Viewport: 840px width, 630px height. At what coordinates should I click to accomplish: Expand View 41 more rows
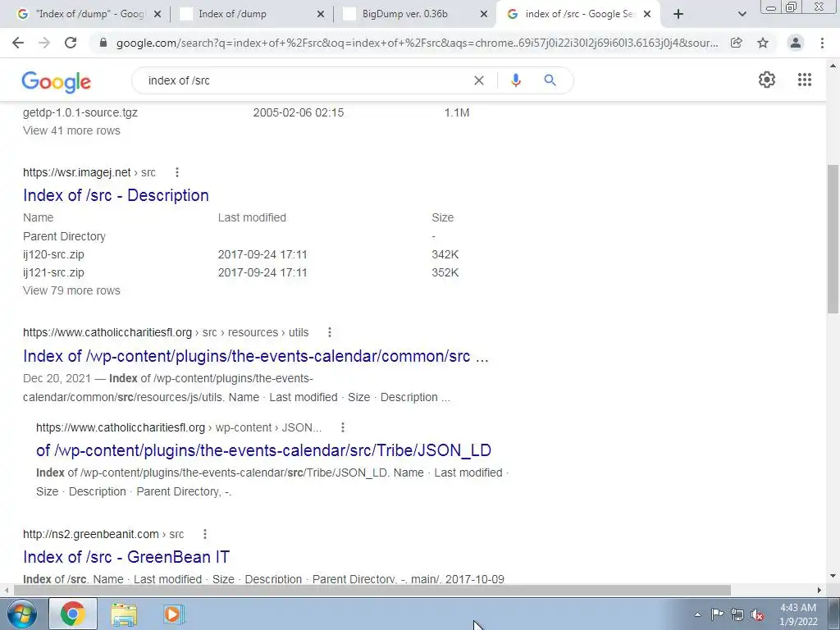(71, 130)
